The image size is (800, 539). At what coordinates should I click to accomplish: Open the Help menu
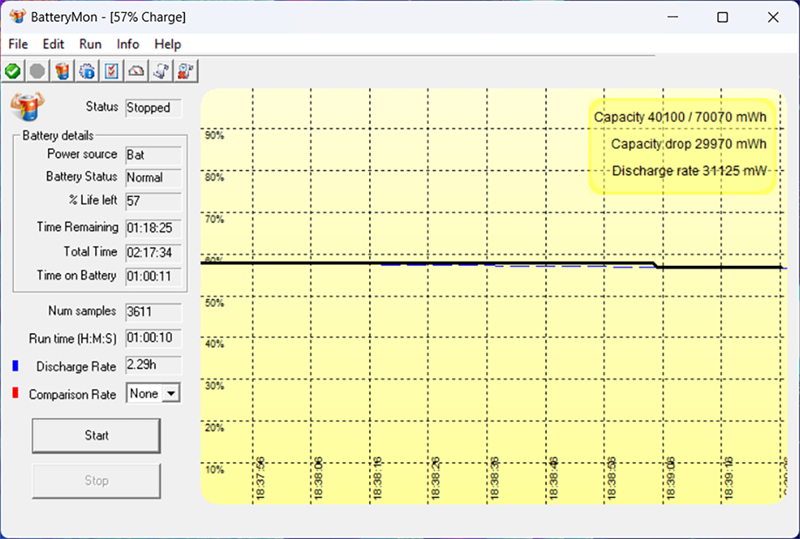click(x=167, y=44)
